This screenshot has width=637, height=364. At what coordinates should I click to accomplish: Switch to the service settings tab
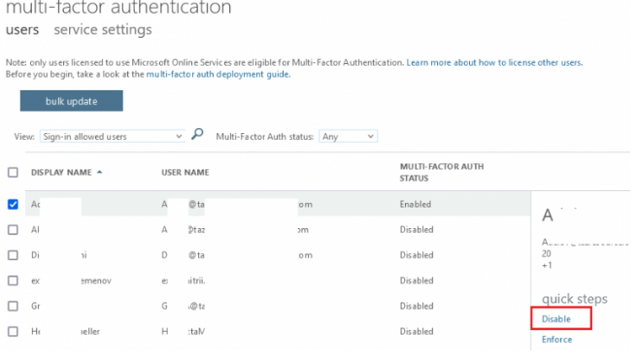pos(103,30)
